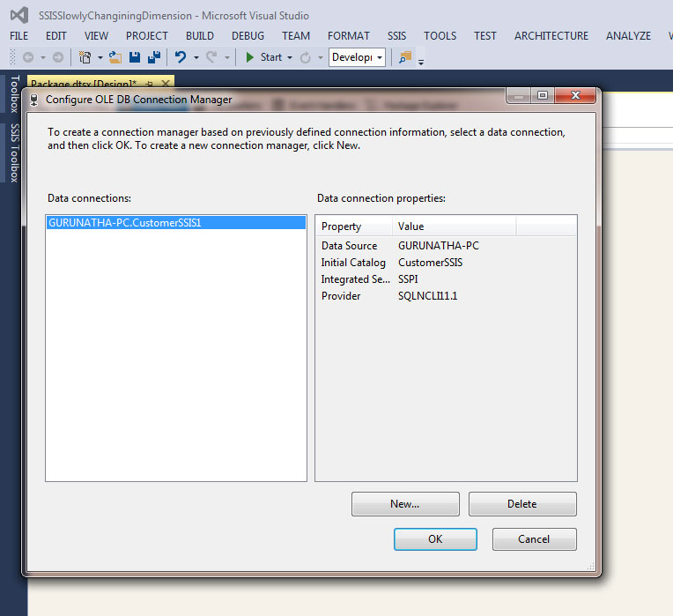Open the PROJECT menu
Image resolution: width=673 pixels, height=616 pixels.
[x=147, y=35]
